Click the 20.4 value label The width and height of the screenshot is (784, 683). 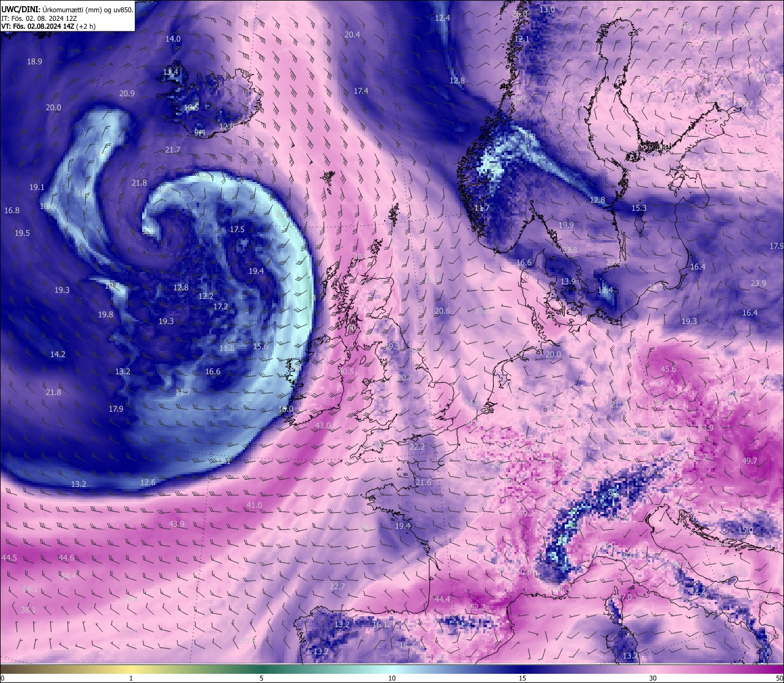352,34
